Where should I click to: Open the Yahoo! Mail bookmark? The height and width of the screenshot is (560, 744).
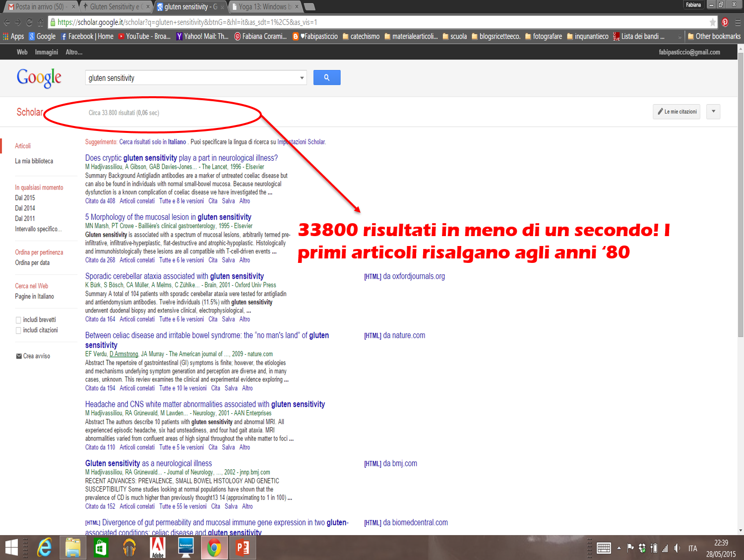point(202,36)
